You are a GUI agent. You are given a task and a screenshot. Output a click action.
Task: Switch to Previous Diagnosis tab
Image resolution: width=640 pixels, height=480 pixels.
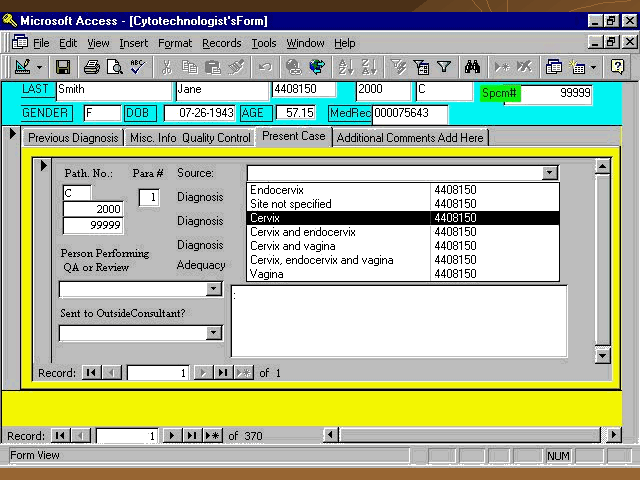coord(73,138)
